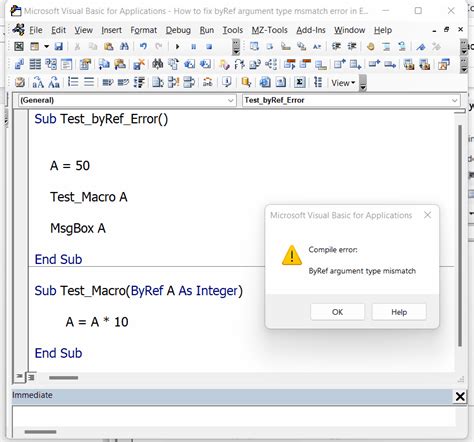This screenshot has height=442, width=474.
Task: Click the 'aA' case conversion icon
Action: click(x=38, y=82)
